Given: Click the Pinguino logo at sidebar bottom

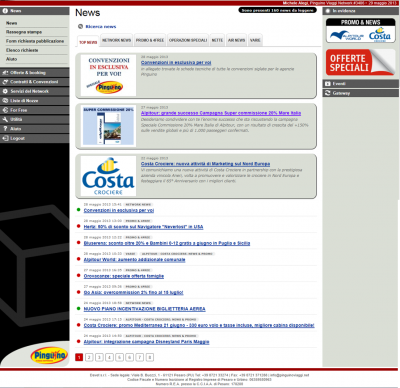Looking at the screenshot, I should click(49, 356).
